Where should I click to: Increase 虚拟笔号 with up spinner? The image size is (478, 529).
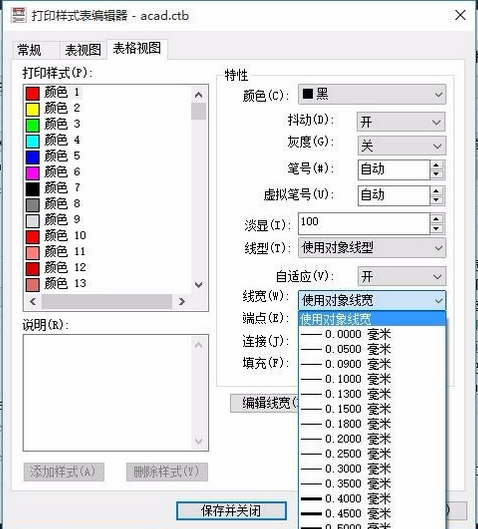point(437,191)
